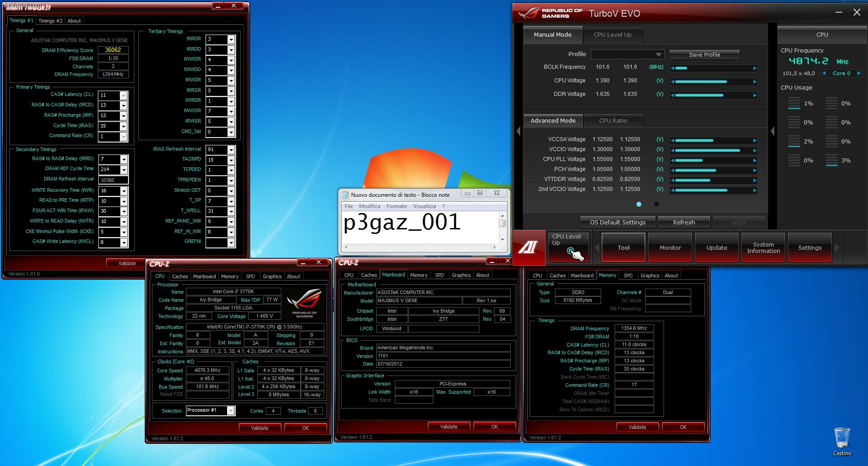Click the CPU Level Up button
The image size is (868, 466).
(x=569, y=247)
